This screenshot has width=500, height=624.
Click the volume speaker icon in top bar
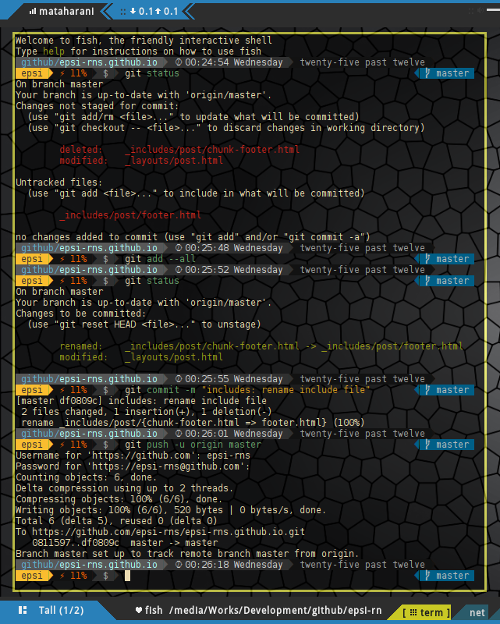pyautogui.click(x=480, y=11)
